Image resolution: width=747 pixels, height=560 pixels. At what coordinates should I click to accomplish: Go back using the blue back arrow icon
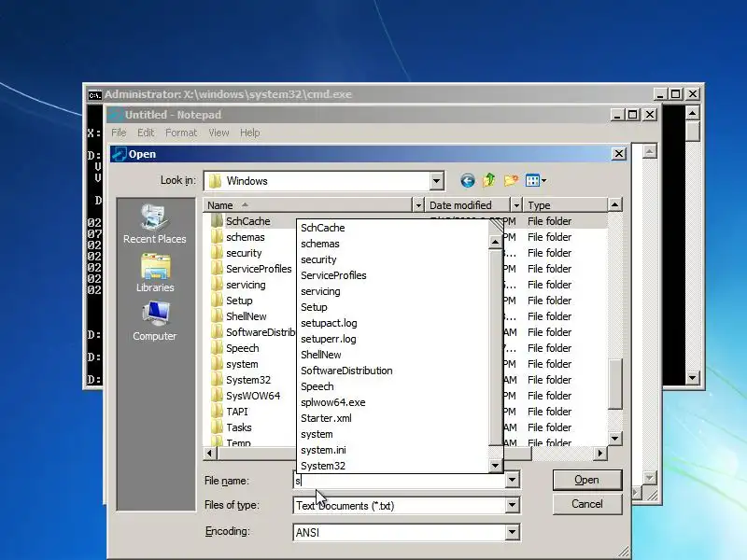coord(468,180)
